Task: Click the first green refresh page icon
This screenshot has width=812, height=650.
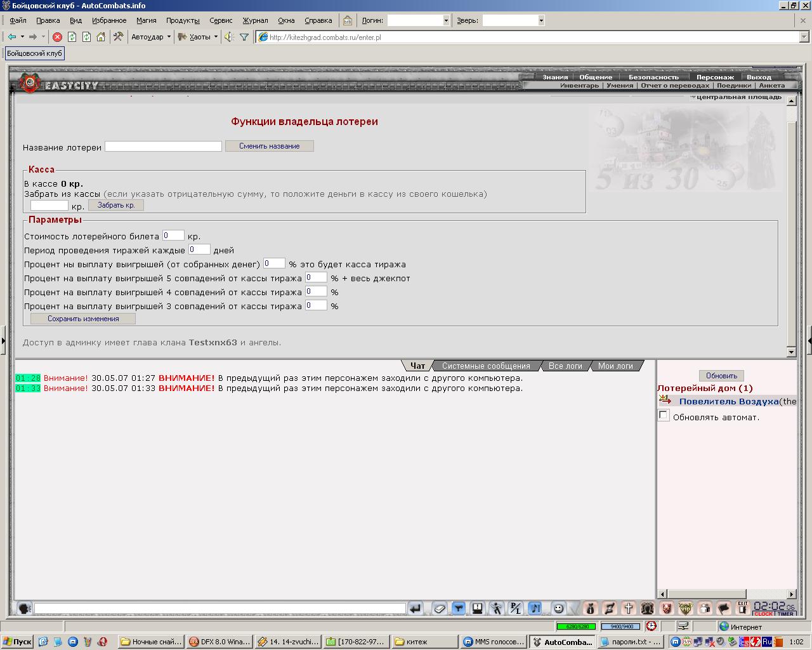Action: 72,37
